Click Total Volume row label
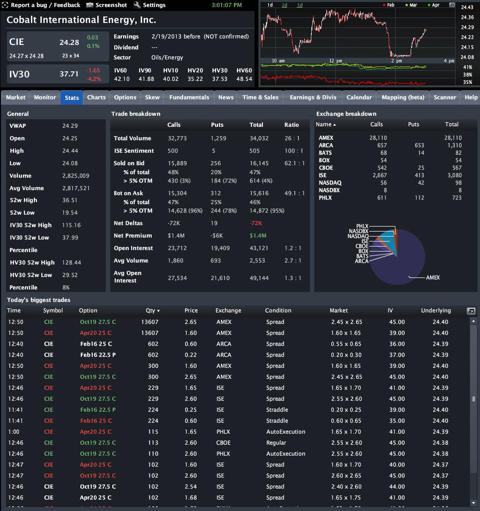Viewport: 480px width, 511px height. [x=132, y=138]
